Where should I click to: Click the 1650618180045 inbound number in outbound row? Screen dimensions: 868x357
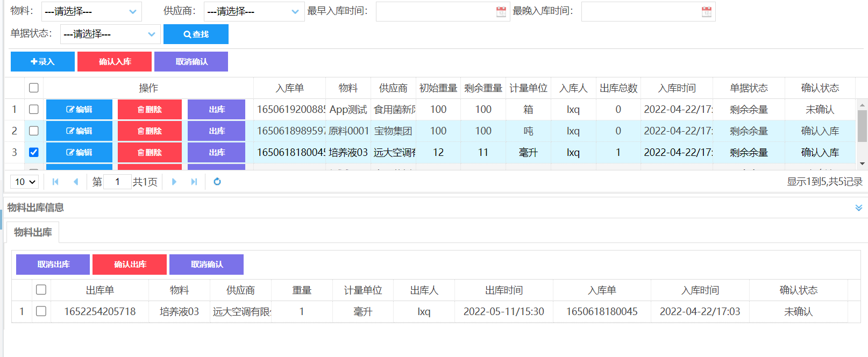(602, 311)
